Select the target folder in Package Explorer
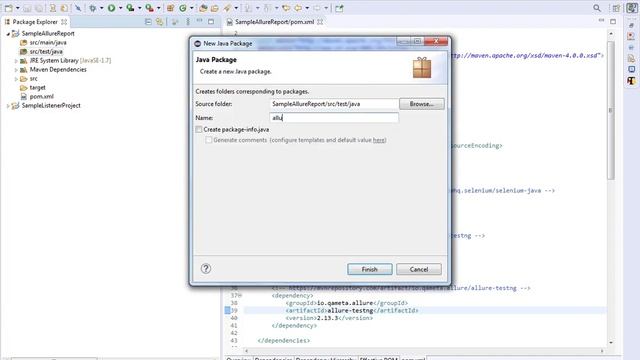This screenshot has width=640, height=360. [x=37, y=88]
